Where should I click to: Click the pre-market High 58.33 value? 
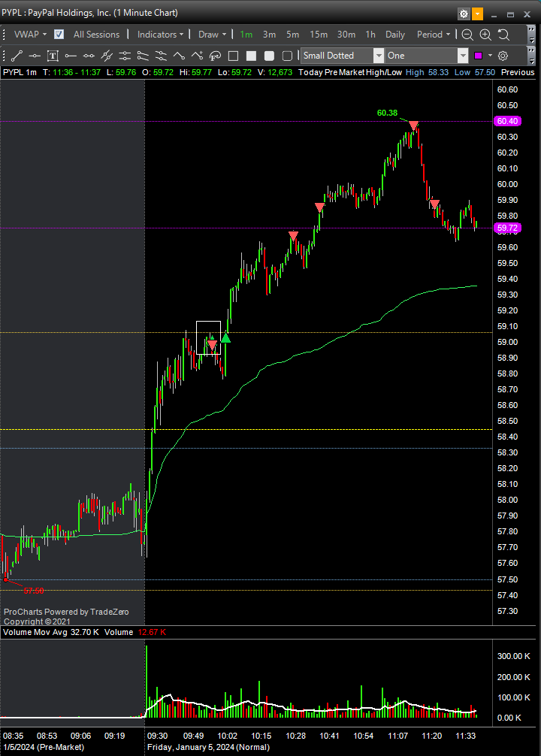438,72
